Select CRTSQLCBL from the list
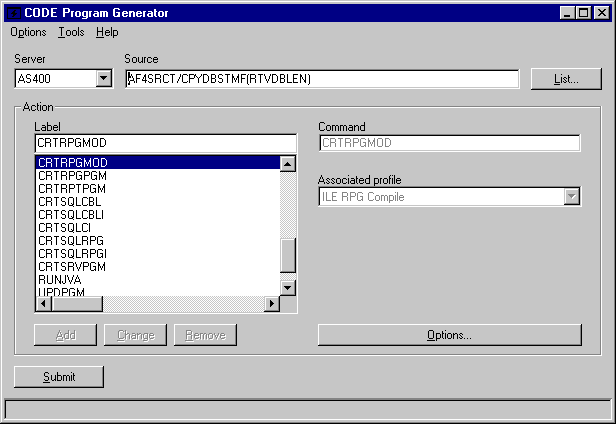The height and width of the screenshot is (424, 616). [x=71, y=201]
